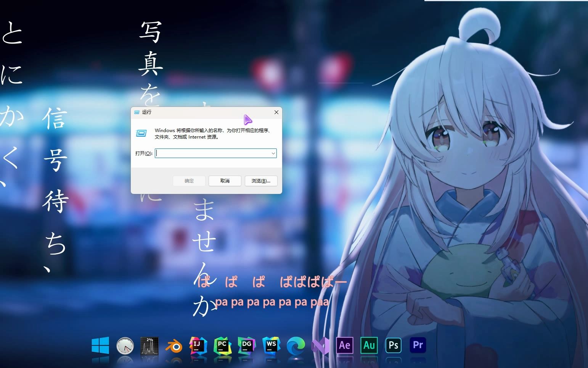Click the Windows description text in the Run dialog

214,134
